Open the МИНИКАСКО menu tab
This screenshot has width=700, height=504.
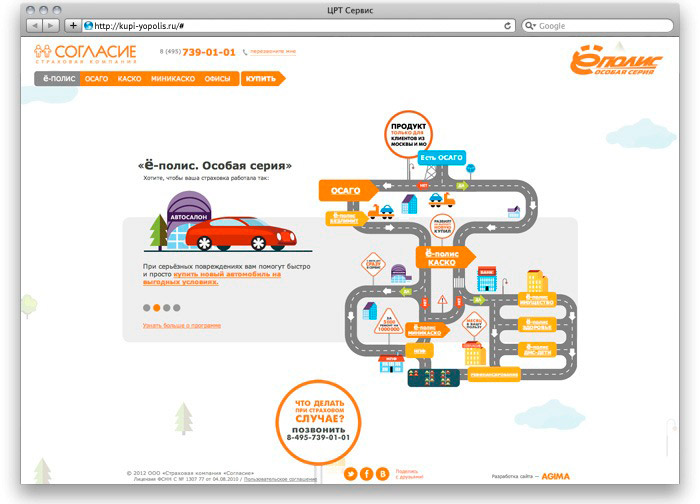tap(172, 79)
